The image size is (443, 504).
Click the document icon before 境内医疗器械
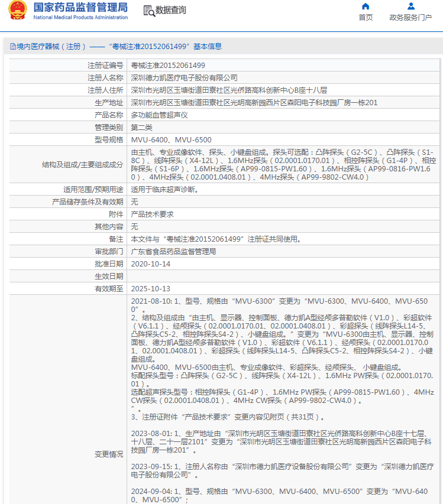(x=13, y=47)
